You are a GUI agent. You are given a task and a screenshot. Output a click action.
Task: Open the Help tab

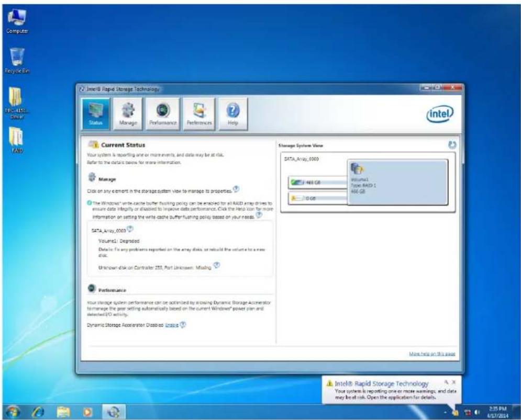(x=233, y=113)
